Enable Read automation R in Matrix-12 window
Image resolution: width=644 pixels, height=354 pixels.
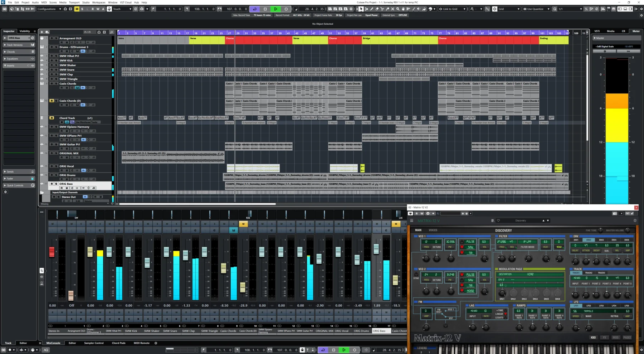coord(416,213)
